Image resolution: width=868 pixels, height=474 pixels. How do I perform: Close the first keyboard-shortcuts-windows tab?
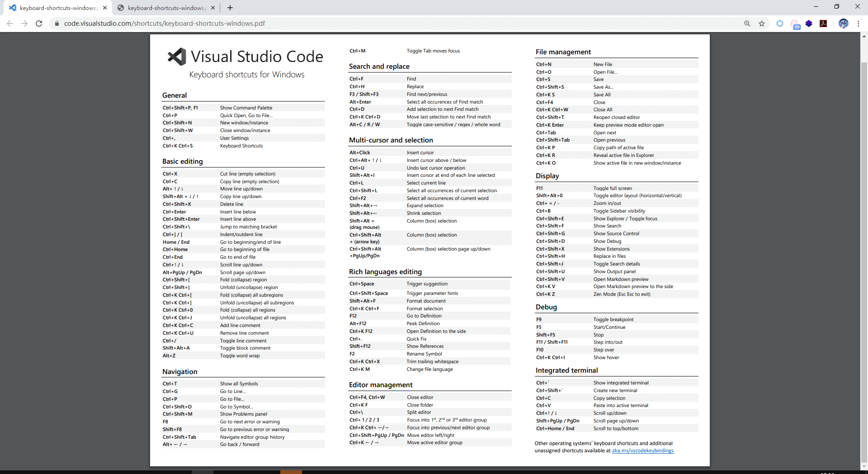pyautogui.click(x=104, y=8)
